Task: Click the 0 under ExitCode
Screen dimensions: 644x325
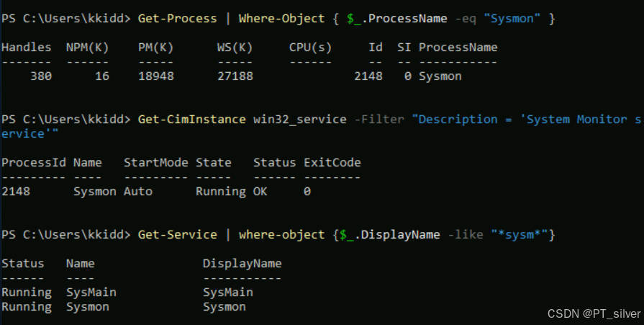Action: [x=307, y=191]
